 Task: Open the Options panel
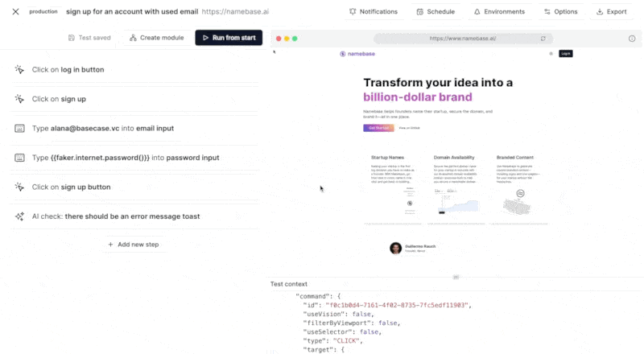coord(560,11)
